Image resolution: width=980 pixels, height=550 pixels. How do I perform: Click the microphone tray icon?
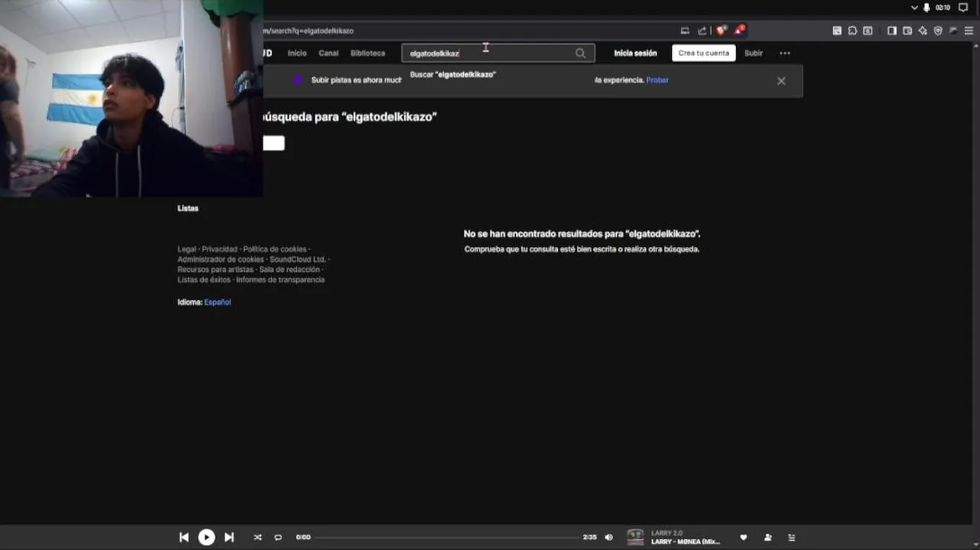tap(927, 8)
